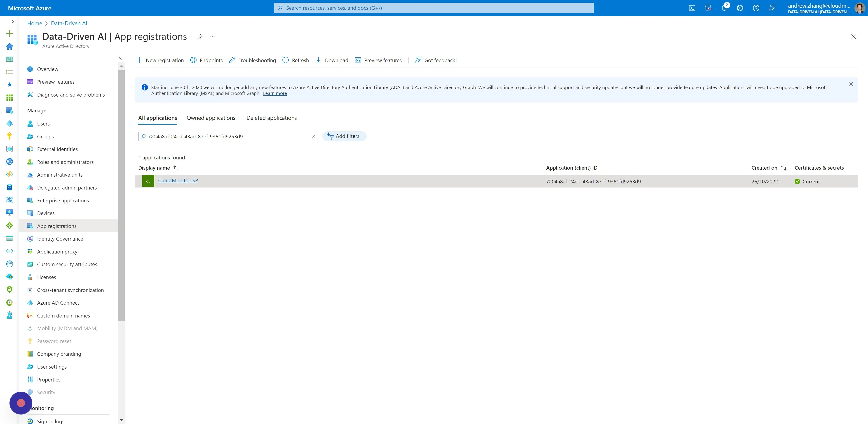The height and width of the screenshot is (424, 868).
Task: Select All applications tab
Action: (157, 118)
